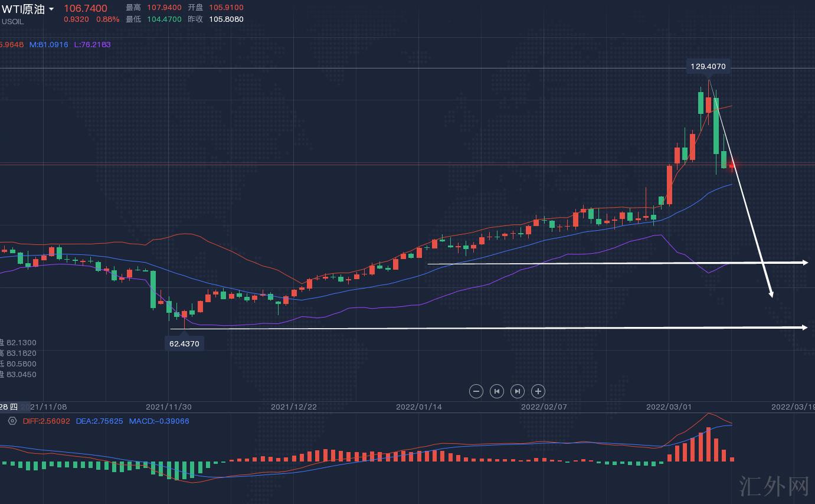Select the 129.4070 high price label
815x504 pixels.
coord(708,67)
